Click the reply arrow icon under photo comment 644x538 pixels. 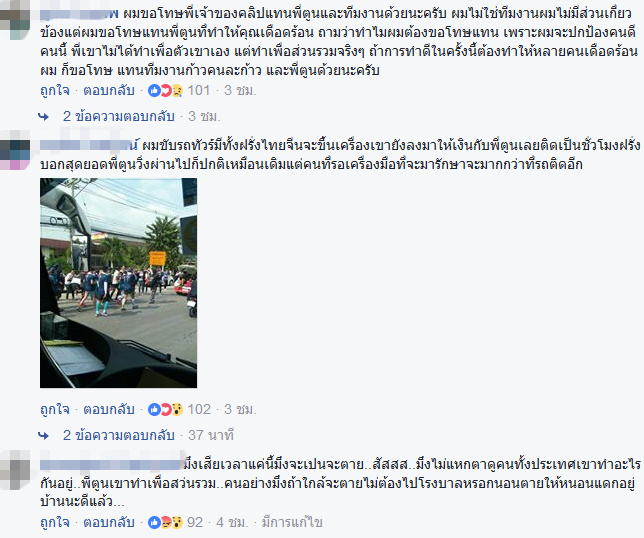(x=43, y=436)
